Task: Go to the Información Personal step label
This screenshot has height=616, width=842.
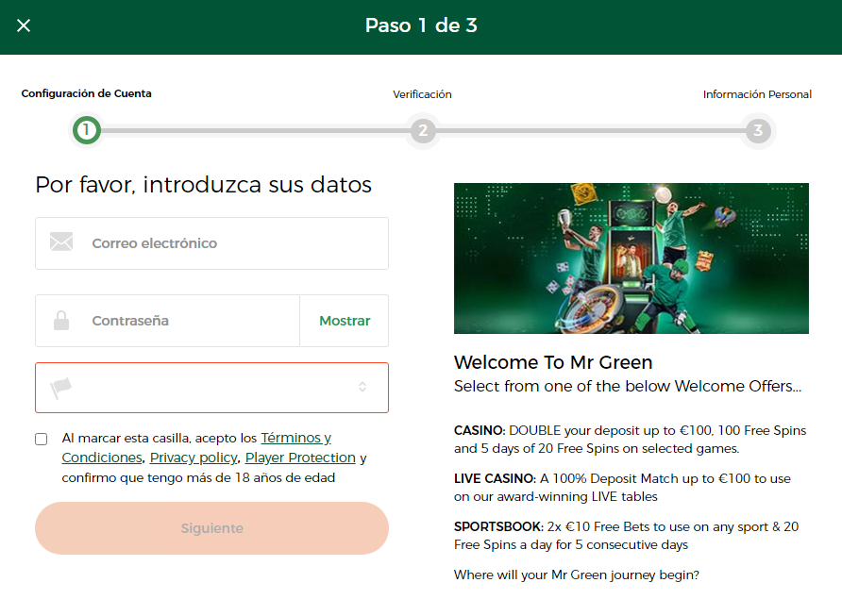Action: [757, 94]
